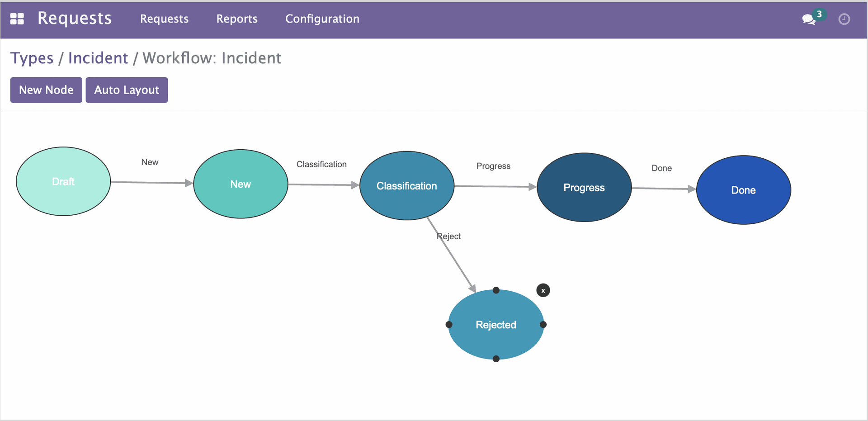Open the Reports menu
This screenshot has height=421, width=868.
click(237, 19)
